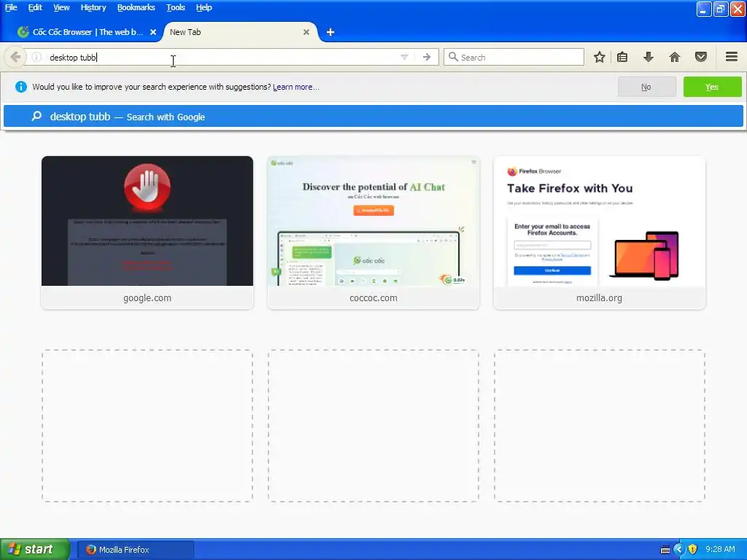Image resolution: width=747 pixels, height=560 pixels.
Task: Open the Bookmarks menu
Action: tap(136, 7)
